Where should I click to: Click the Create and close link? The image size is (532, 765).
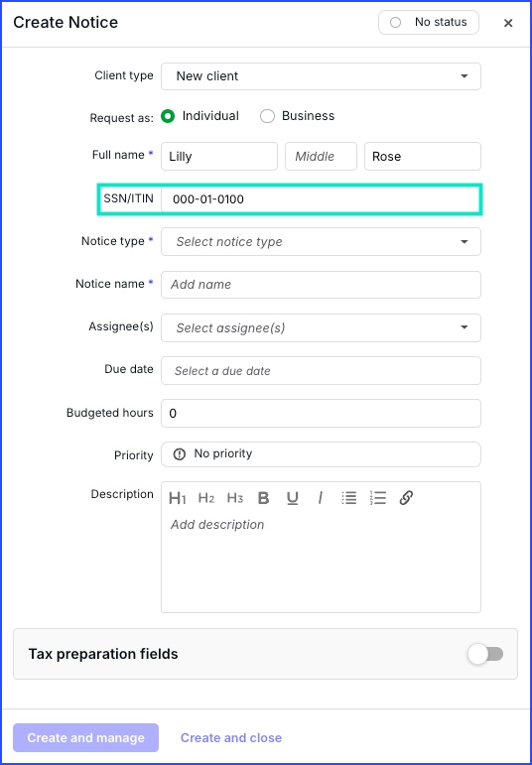[x=231, y=737]
